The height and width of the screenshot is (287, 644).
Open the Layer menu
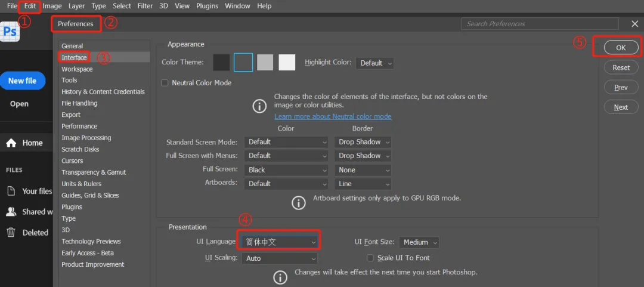(76, 6)
